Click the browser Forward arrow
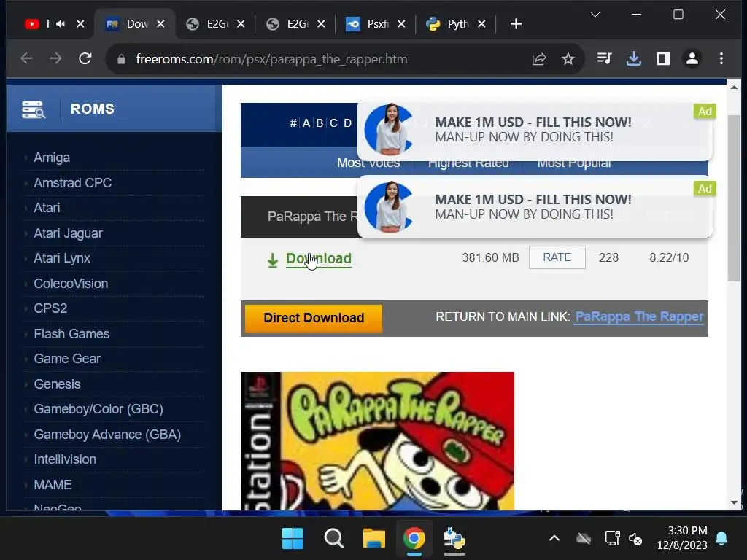 55,58
